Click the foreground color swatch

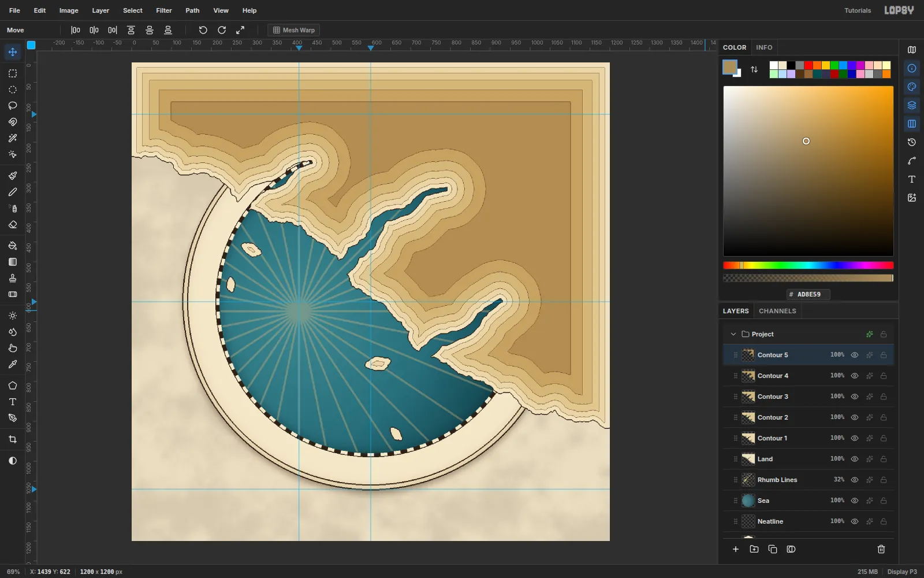[x=730, y=67]
